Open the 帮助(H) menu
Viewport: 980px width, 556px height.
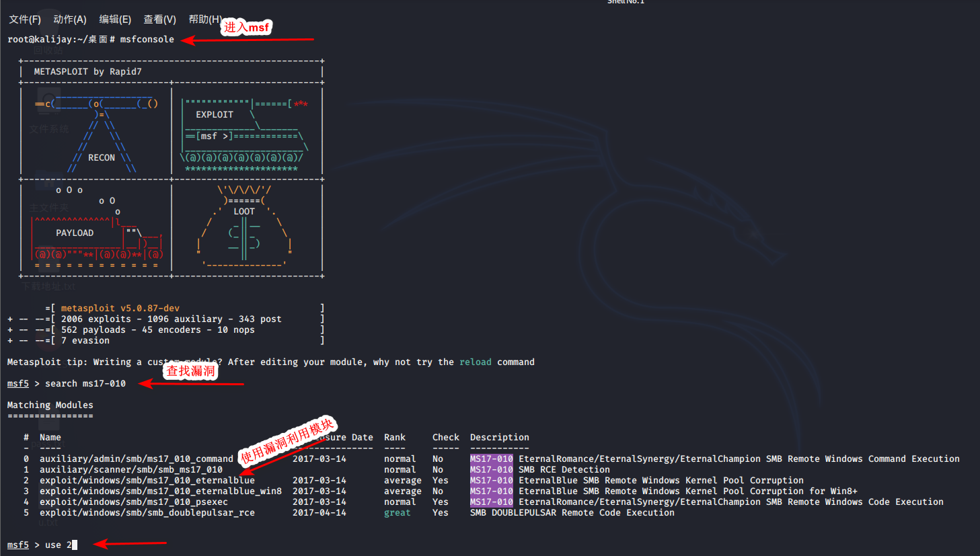click(204, 19)
